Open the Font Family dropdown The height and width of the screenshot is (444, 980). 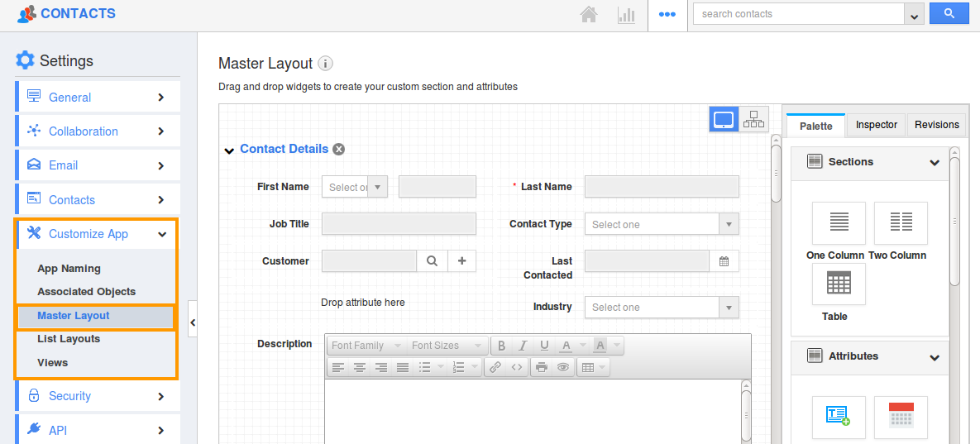click(366, 346)
